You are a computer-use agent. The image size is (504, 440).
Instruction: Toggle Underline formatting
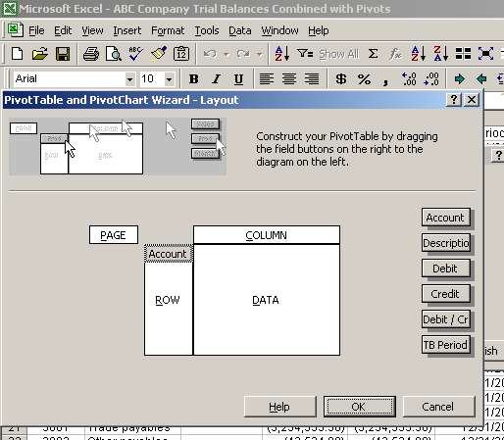point(238,79)
